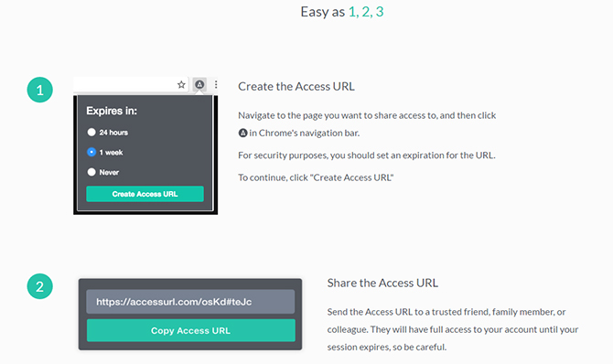Click the green step 1 circle
Screen dimensions: 613x364
40,90
